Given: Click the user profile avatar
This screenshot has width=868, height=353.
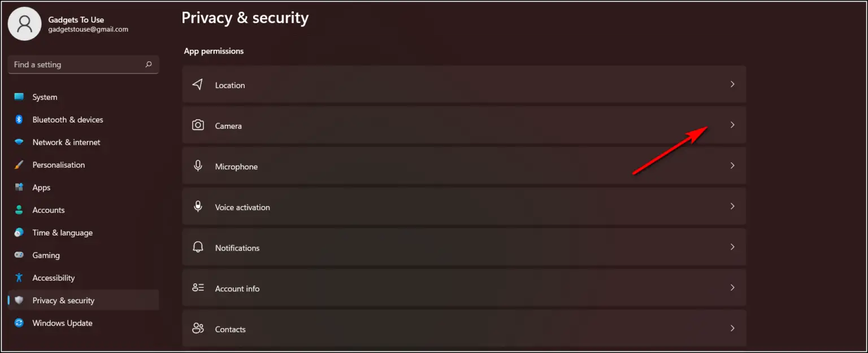Looking at the screenshot, I should pos(24,24).
